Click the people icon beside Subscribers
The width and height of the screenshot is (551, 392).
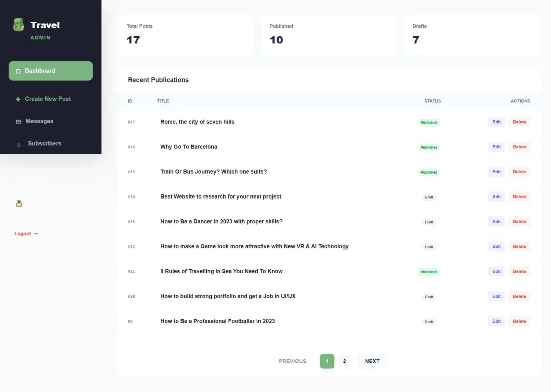[20, 144]
